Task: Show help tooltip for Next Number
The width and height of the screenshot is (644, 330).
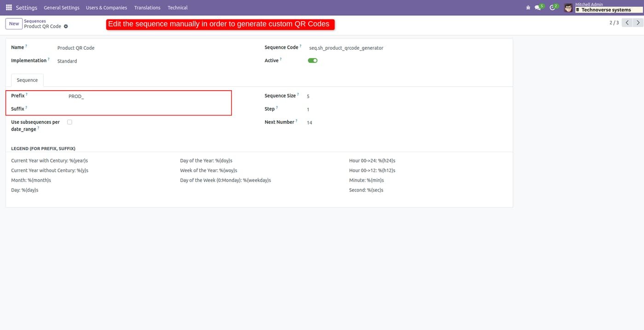Action: pos(297,121)
